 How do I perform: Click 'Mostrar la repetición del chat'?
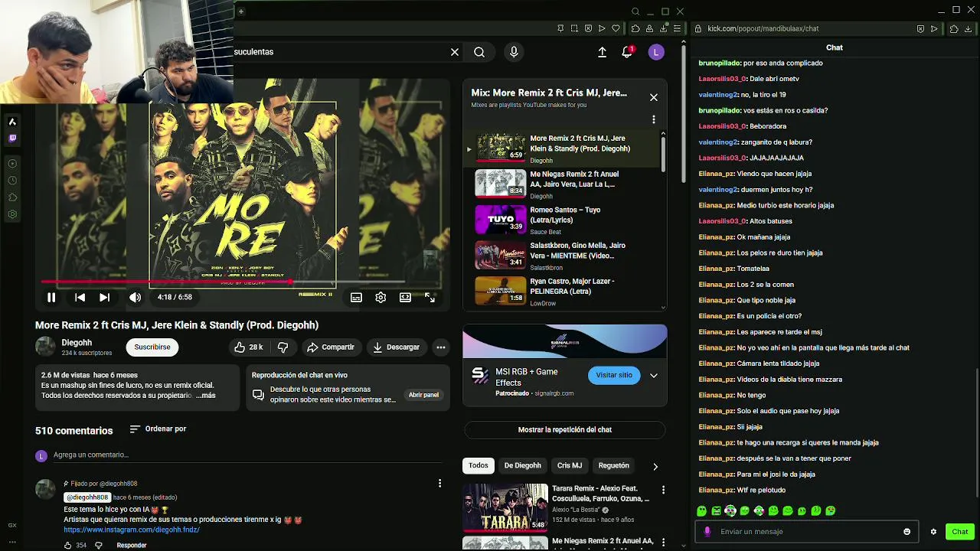coord(565,429)
